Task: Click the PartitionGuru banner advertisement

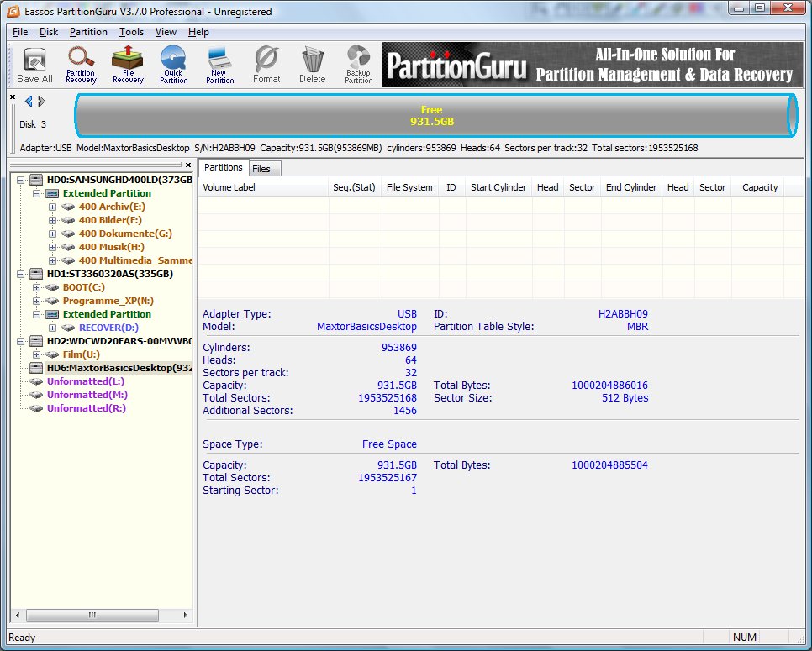Action: [592, 65]
